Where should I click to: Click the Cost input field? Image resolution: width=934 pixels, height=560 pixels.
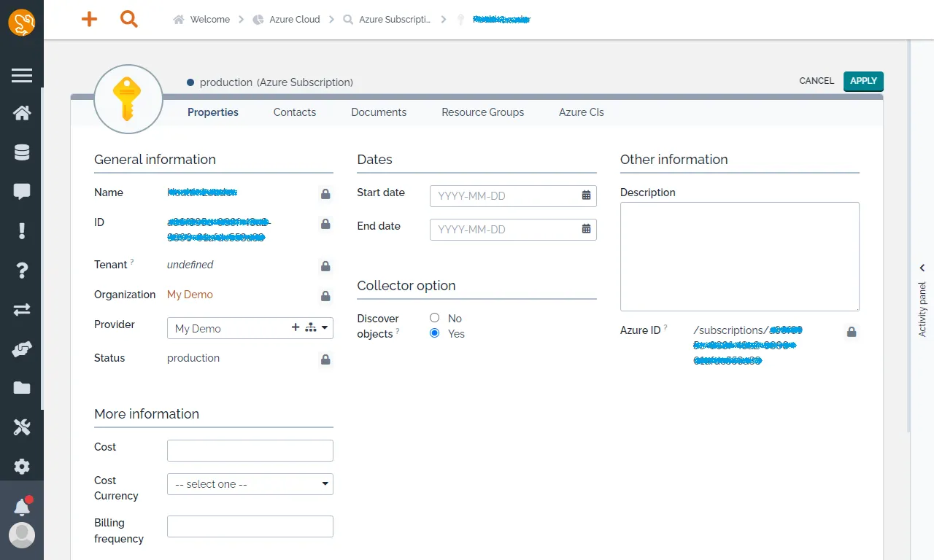250,451
